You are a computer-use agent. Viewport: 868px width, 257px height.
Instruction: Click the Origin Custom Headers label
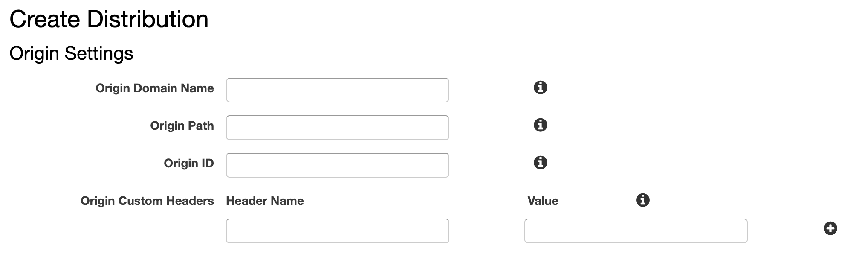pyautogui.click(x=147, y=201)
